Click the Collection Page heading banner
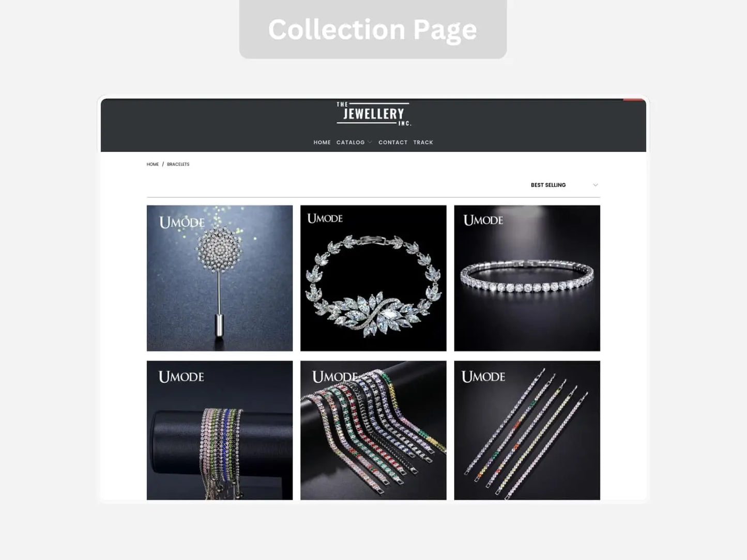 [373, 29]
